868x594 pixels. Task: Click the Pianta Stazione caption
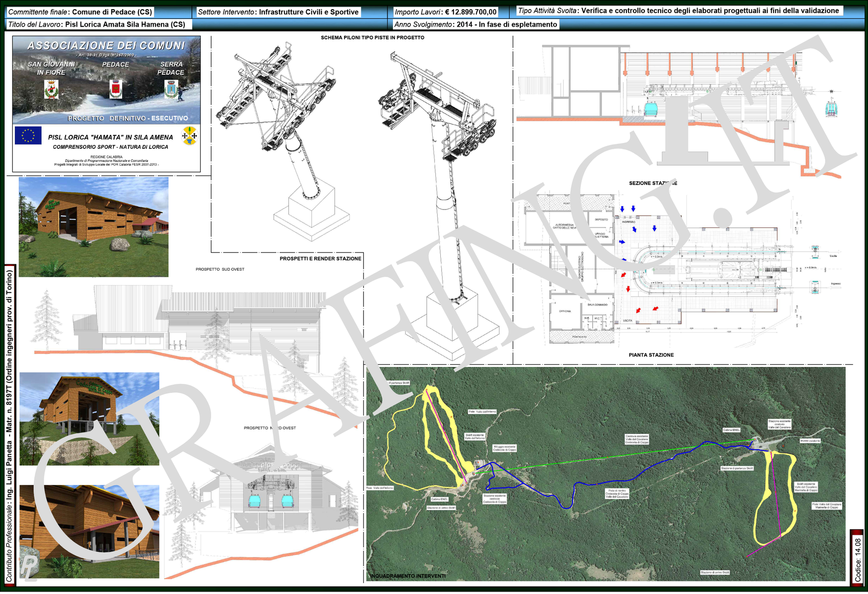pos(651,355)
